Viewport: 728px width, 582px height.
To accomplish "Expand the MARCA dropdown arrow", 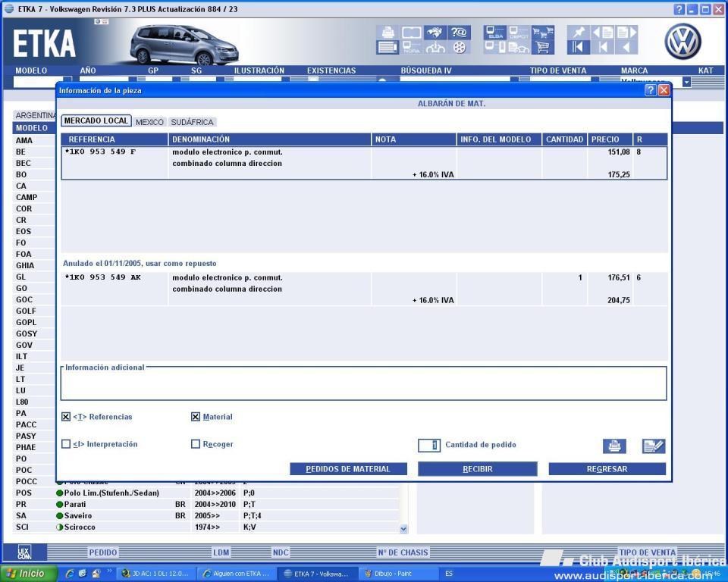I will point(686,82).
